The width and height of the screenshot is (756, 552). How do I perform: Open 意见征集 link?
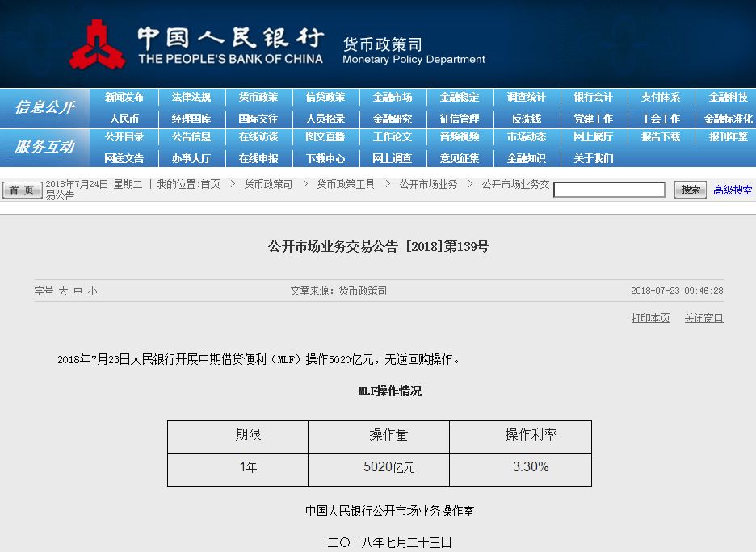pyautogui.click(x=460, y=158)
